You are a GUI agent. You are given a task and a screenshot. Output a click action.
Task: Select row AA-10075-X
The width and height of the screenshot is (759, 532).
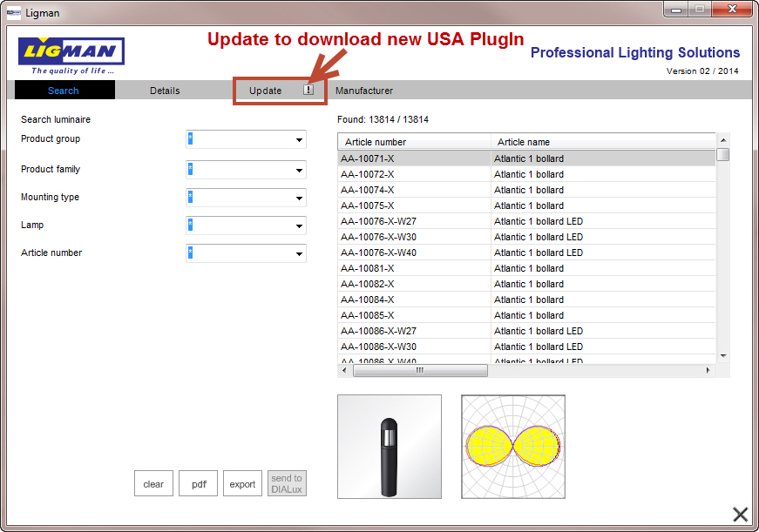click(526, 205)
